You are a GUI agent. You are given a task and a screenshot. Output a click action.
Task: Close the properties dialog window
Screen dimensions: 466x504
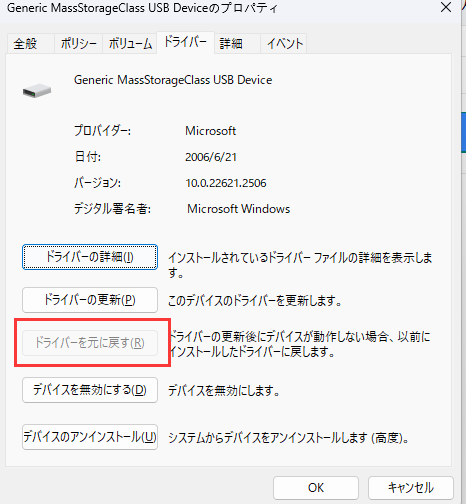coord(446,7)
